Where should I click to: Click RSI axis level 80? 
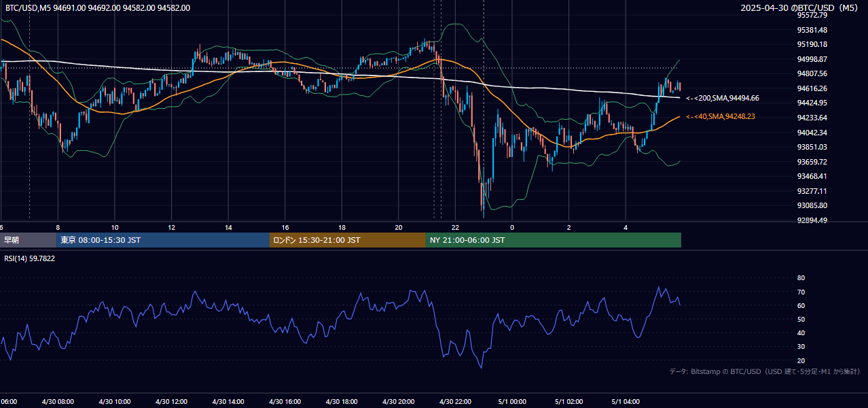(801, 278)
